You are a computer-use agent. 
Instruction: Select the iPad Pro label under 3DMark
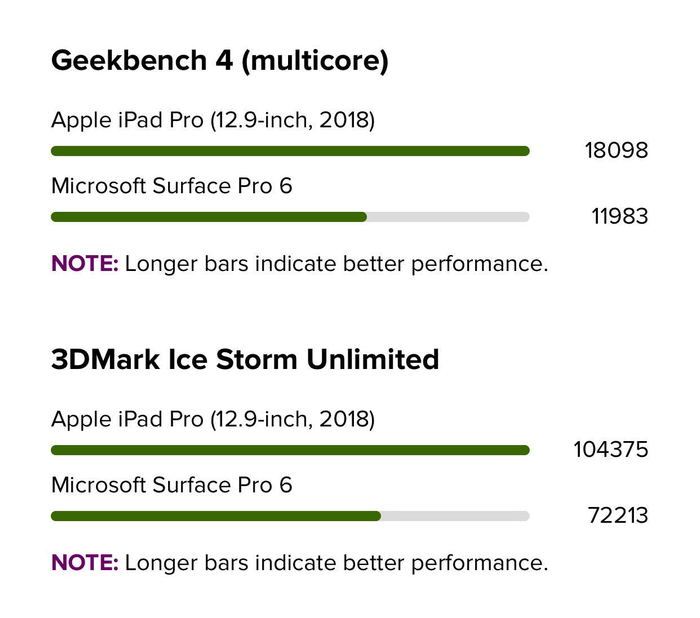pyautogui.click(x=213, y=419)
